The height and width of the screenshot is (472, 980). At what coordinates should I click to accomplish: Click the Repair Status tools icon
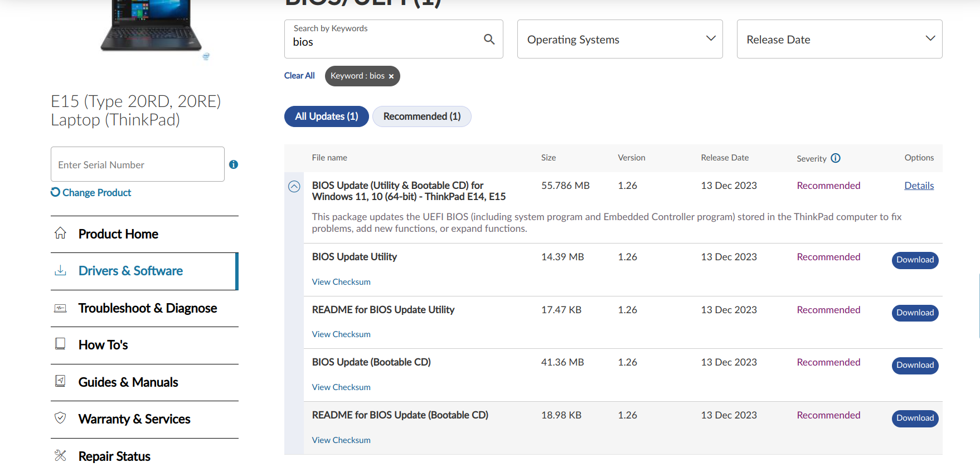(x=60, y=455)
